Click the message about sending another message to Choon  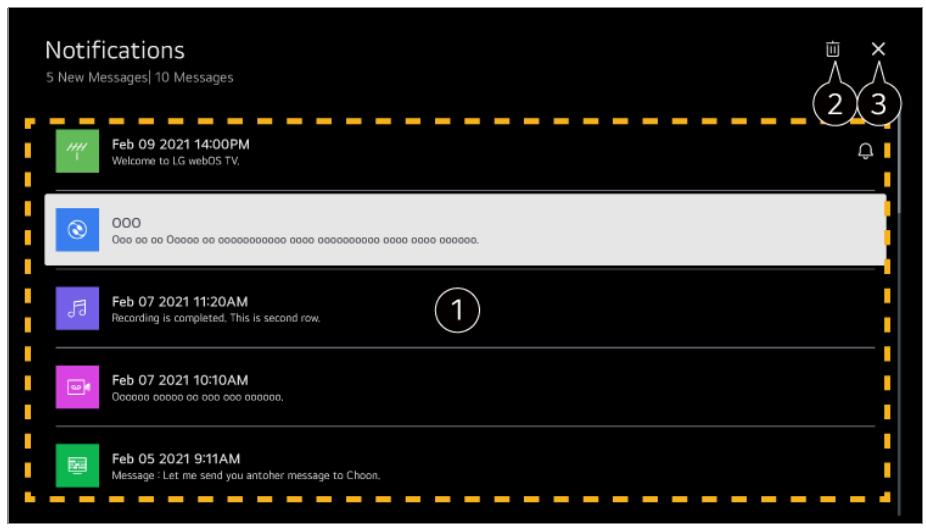(x=246, y=475)
